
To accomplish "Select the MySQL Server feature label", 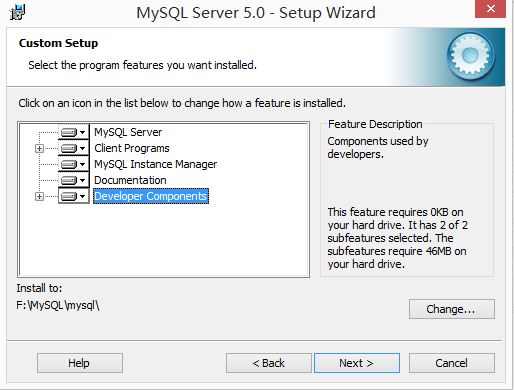I will point(128,132).
